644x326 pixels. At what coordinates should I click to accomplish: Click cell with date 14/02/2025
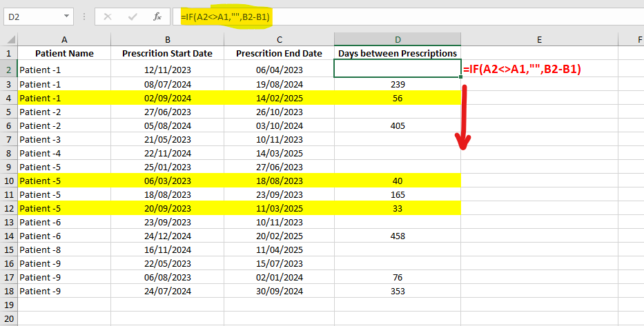pyautogui.click(x=280, y=98)
